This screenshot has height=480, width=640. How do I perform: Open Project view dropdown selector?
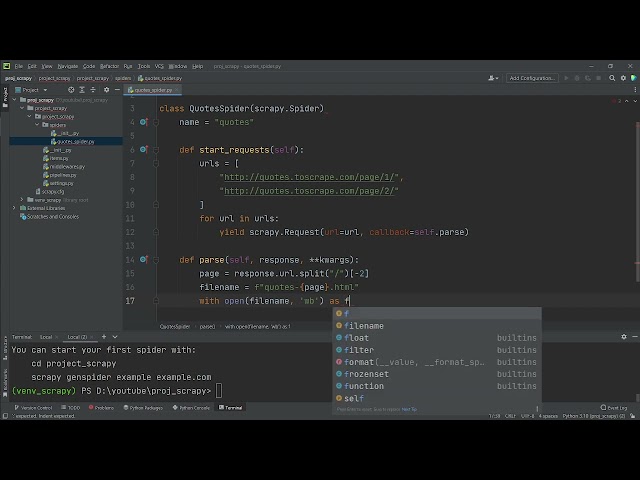[31, 90]
